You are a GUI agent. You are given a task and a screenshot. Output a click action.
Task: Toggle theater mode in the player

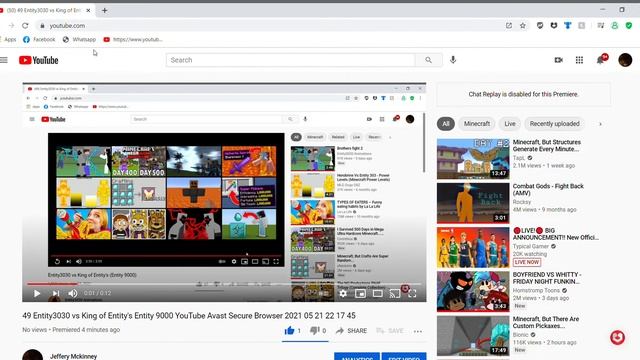point(378,293)
